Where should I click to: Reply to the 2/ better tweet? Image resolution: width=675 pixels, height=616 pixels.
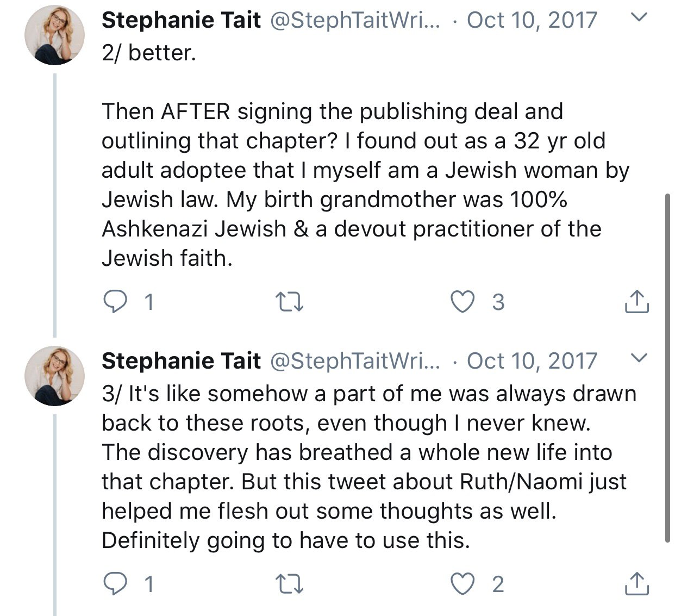pos(115,302)
